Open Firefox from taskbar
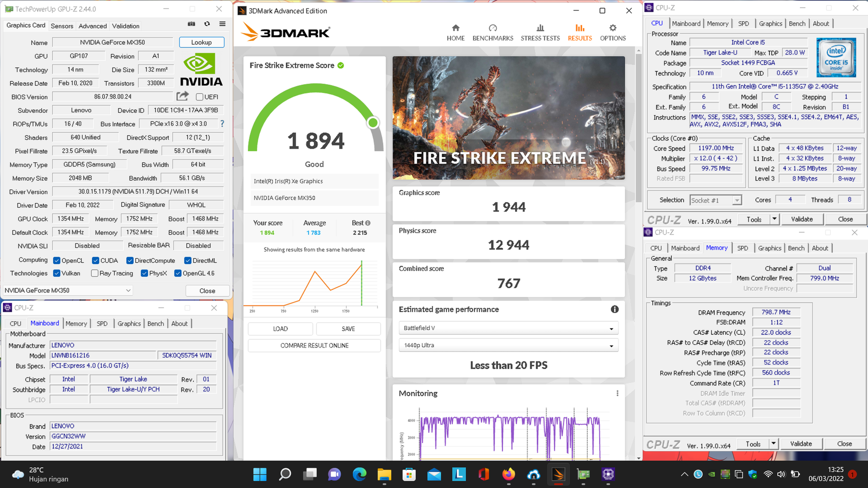The image size is (868, 488). coord(509,474)
